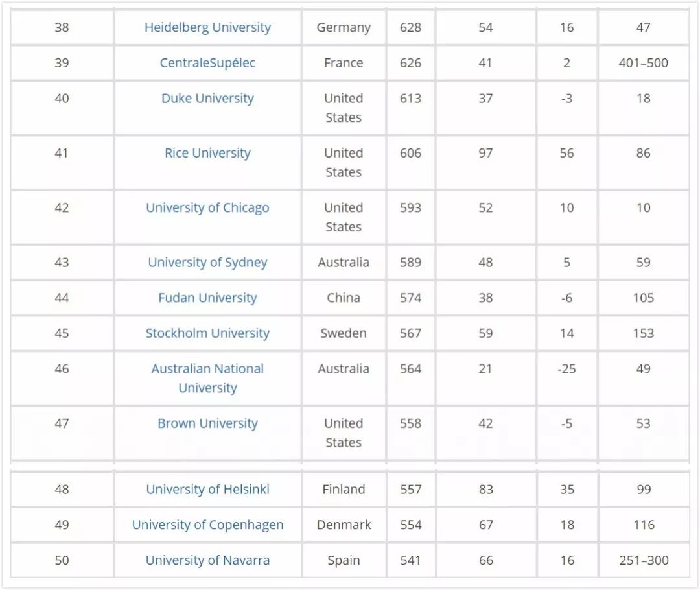
Task: Select the Stockholm University link
Action: click(x=207, y=333)
